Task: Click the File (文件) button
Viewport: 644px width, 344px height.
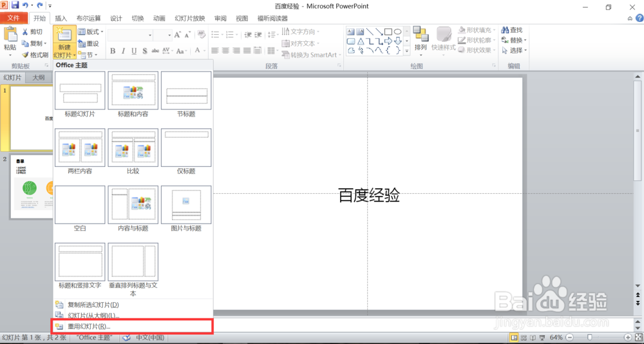Action: click(x=14, y=18)
